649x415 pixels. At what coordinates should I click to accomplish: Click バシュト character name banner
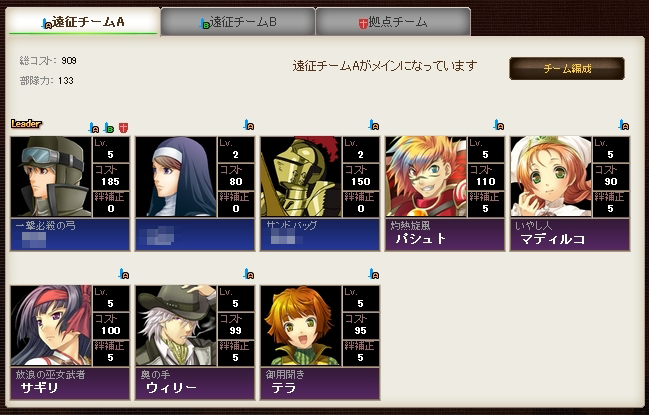(445, 235)
